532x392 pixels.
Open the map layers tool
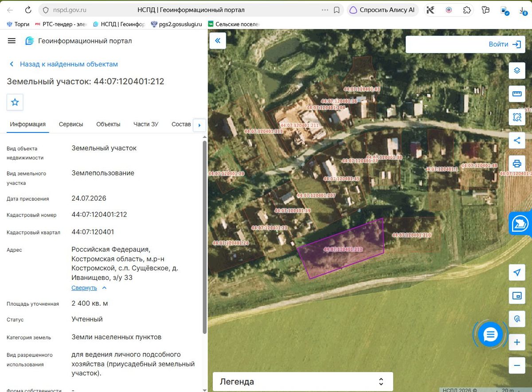click(517, 70)
